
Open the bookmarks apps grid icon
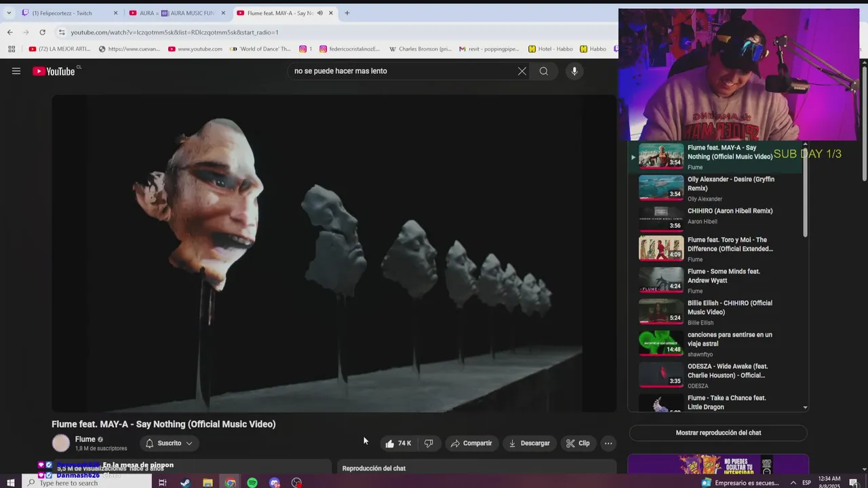click(x=12, y=49)
